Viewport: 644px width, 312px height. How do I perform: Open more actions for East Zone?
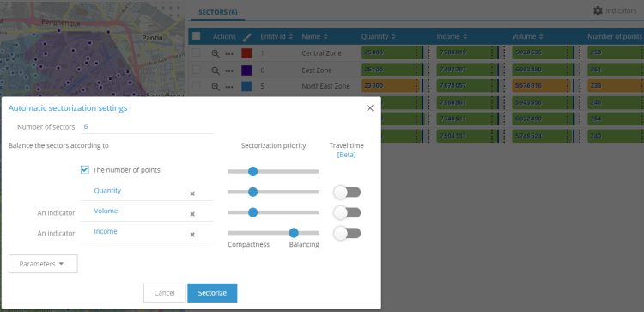tap(229, 70)
